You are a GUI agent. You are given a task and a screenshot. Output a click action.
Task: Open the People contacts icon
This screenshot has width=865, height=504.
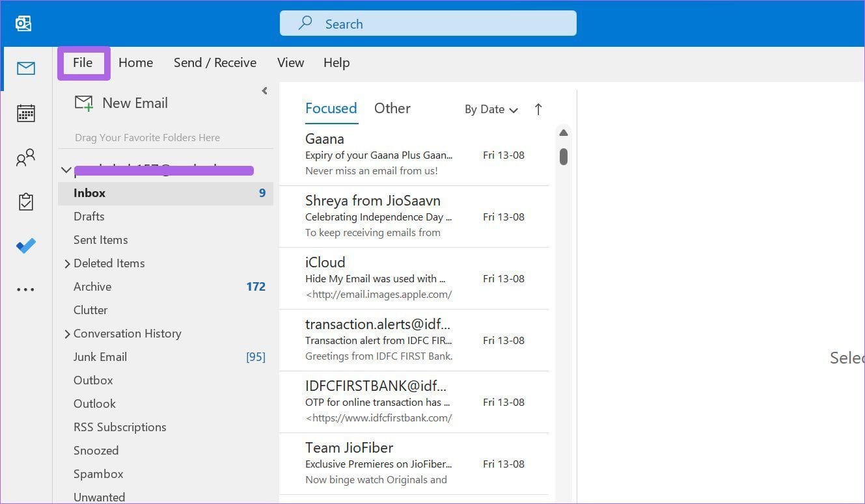[26, 157]
